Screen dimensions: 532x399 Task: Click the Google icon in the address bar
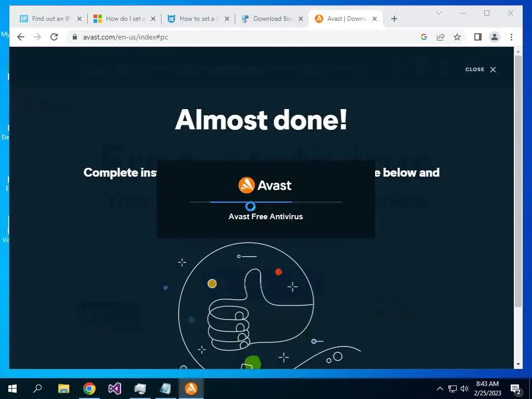click(x=424, y=37)
